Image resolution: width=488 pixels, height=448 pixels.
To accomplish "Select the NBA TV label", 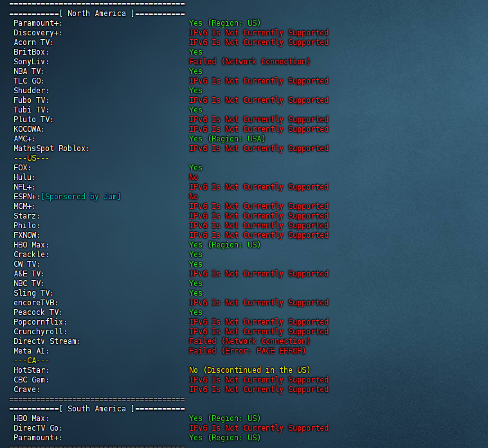I will tap(29, 71).
